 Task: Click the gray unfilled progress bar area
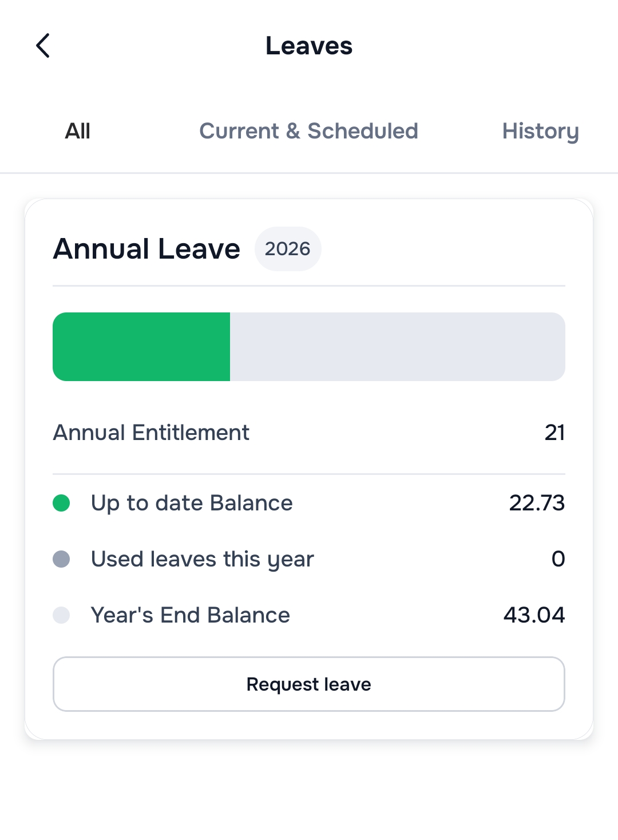(x=397, y=347)
